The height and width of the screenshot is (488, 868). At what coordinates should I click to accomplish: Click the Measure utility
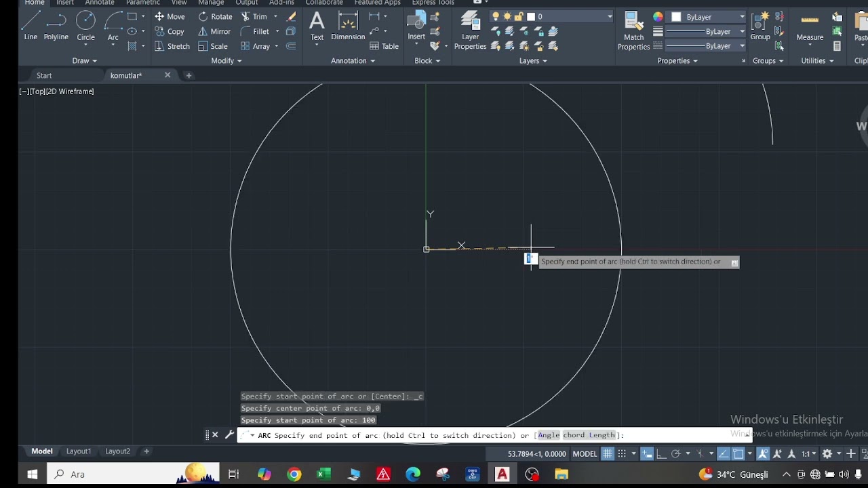click(x=810, y=27)
